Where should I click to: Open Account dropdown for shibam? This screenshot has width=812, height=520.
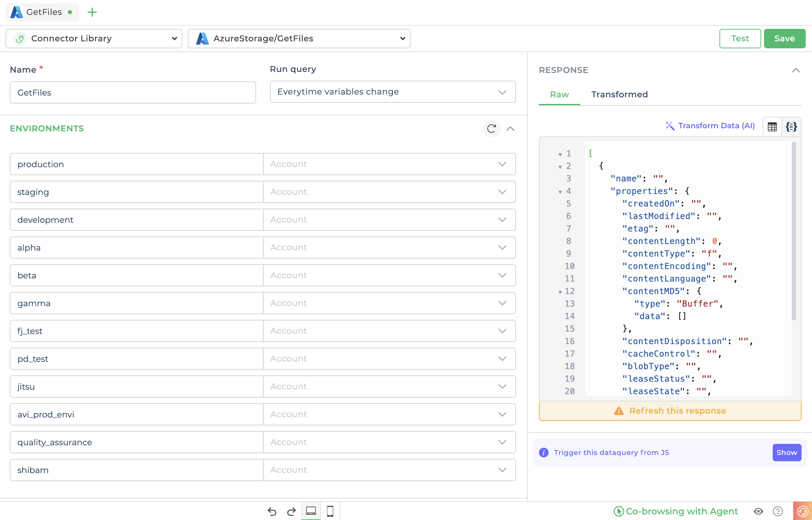389,470
